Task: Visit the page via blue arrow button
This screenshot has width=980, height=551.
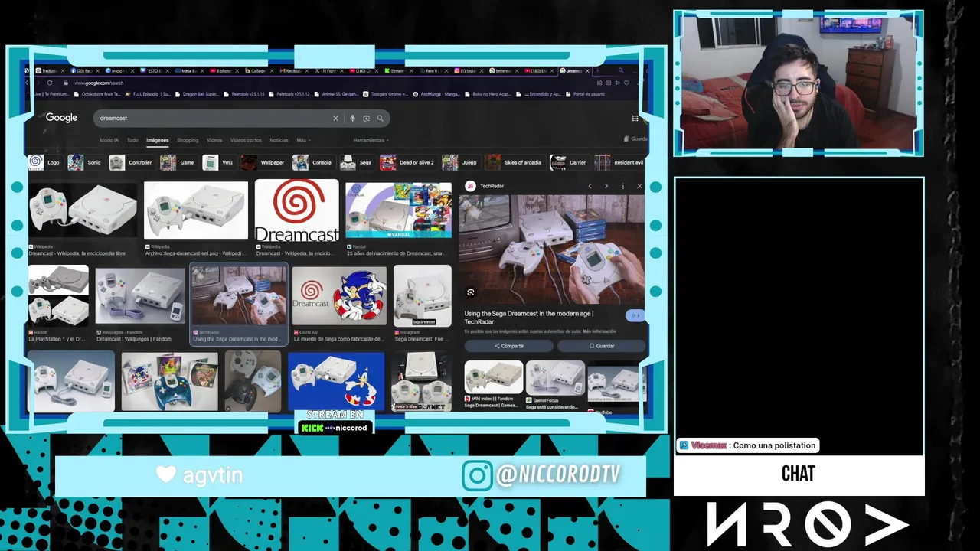Action: (634, 315)
